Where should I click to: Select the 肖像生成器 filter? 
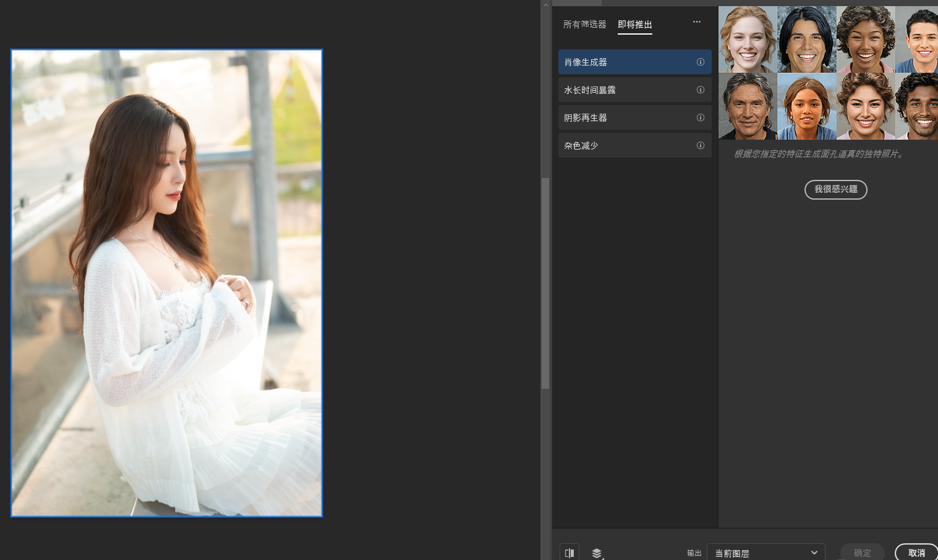point(625,62)
